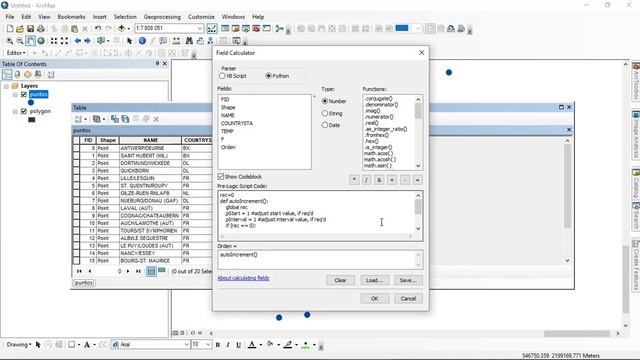The image size is (640, 360).
Task: Select the Zoom In tool
Action: pyautogui.click(x=9, y=41)
